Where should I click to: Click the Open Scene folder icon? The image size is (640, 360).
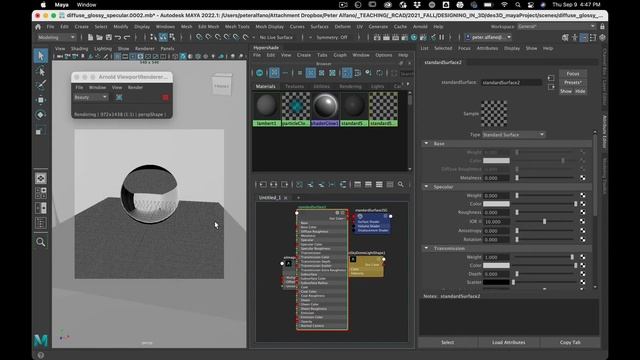pos(99,37)
